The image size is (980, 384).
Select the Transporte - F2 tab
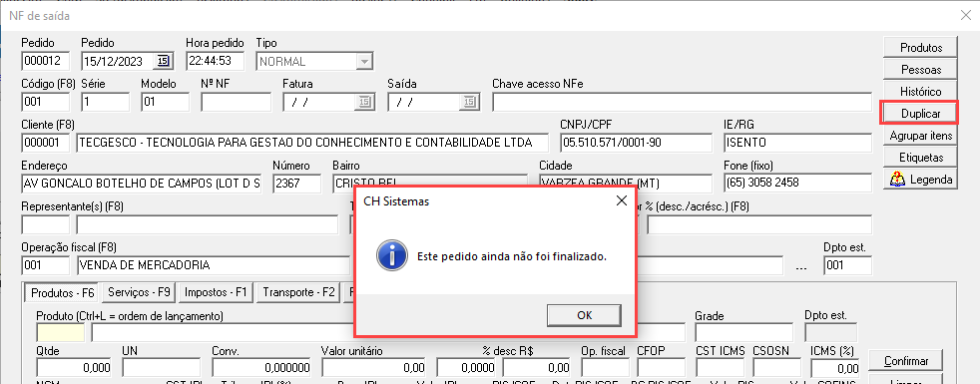(298, 291)
